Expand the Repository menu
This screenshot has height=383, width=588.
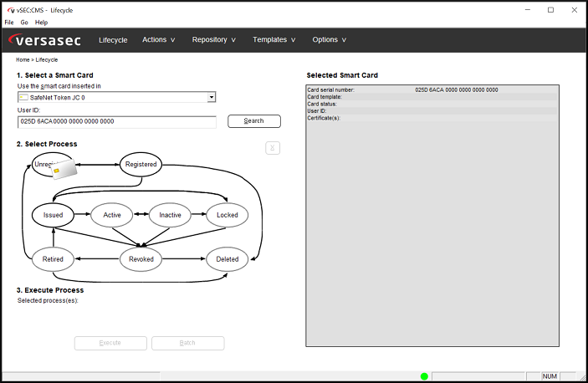point(214,40)
